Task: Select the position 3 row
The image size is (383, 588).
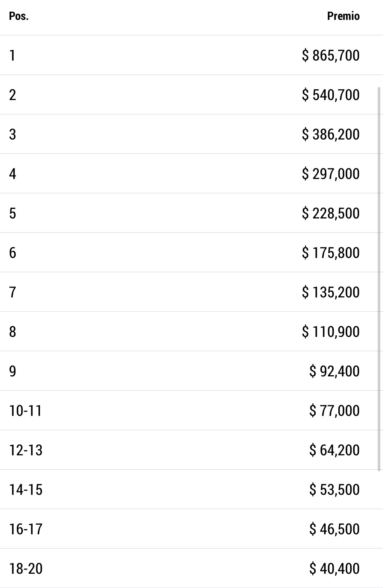Action: pyautogui.click(x=191, y=134)
